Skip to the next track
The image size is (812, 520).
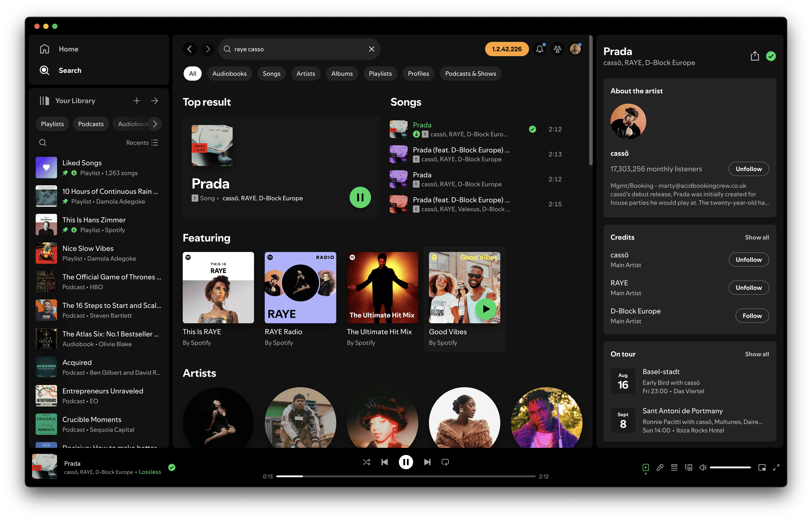coord(427,462)
